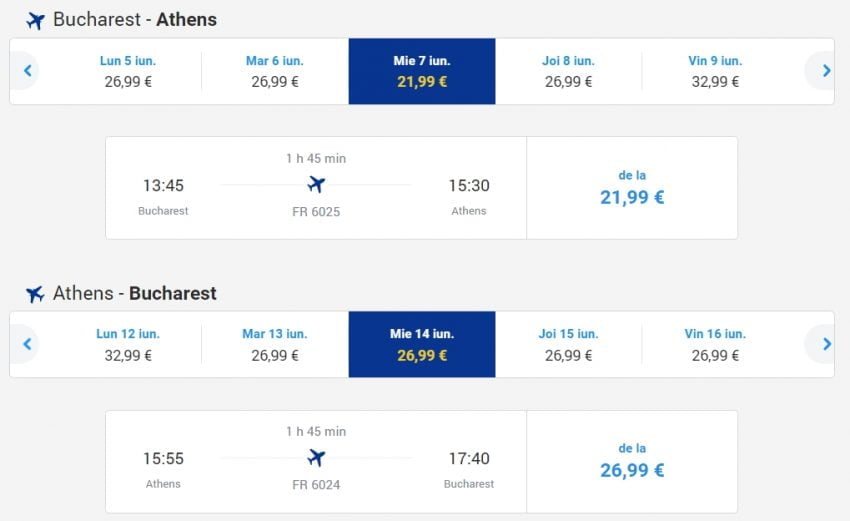This screenshot has height=521, width=850.
Task: Open flight details for 13:45 Bucharest departure
Action: point(315,188)
